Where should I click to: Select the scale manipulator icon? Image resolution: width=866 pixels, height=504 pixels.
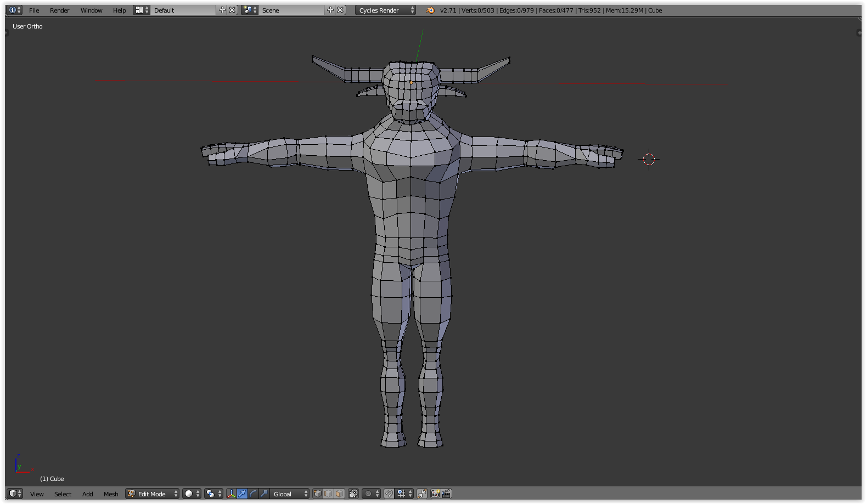[x=264, y=494]
